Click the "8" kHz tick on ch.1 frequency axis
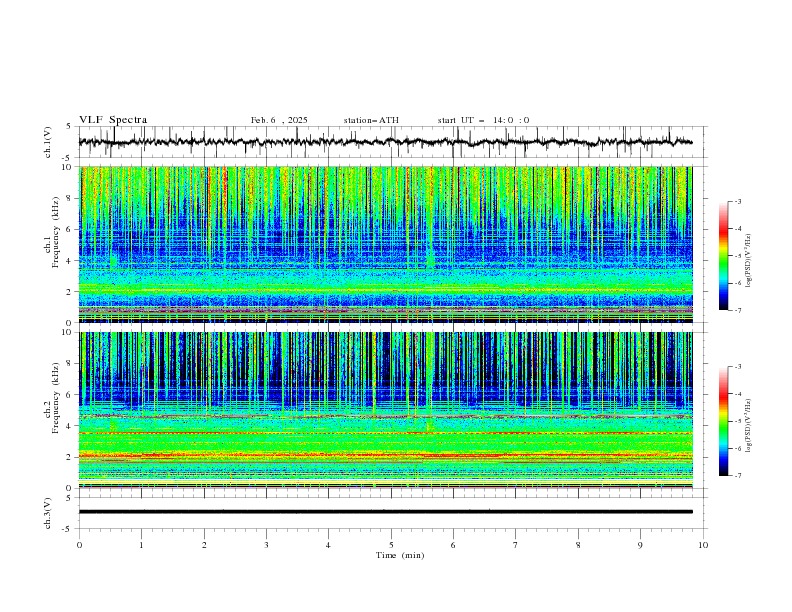 (x=71, y=198)
